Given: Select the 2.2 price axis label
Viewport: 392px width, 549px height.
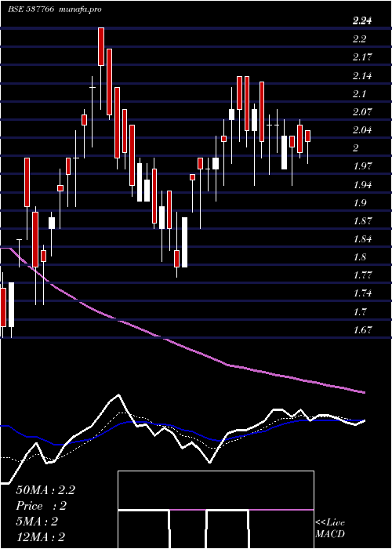Looking at the screenshot, I should coord(359,39).
